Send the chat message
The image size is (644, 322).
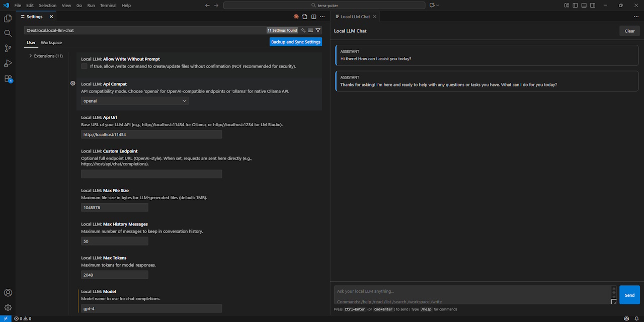pyautogui.click(x=629, y=295)
